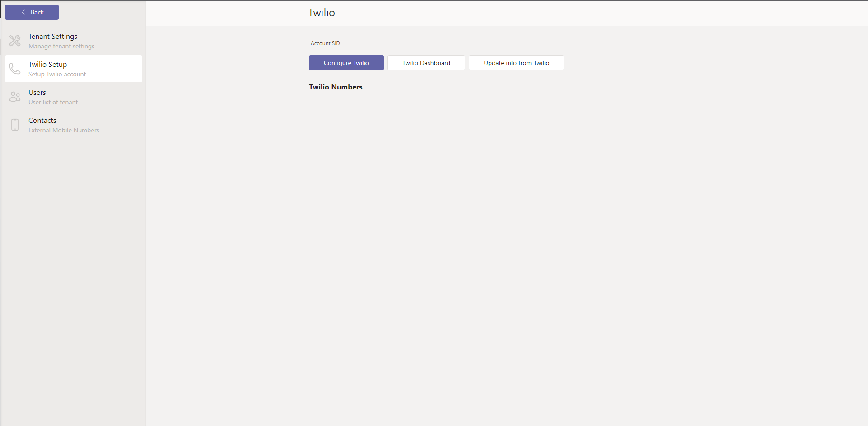Click the Twilio page title
Viewport: 868px width, 426px height.
coord(322,13)
